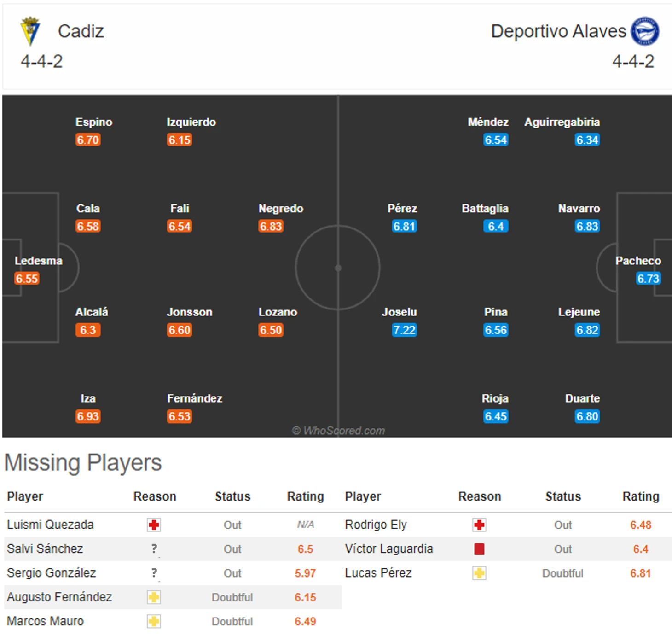Viewport: 672px width, 636px height.
Task: Select Joselu on the pitch lineup
Action: (x=399, y=312)
